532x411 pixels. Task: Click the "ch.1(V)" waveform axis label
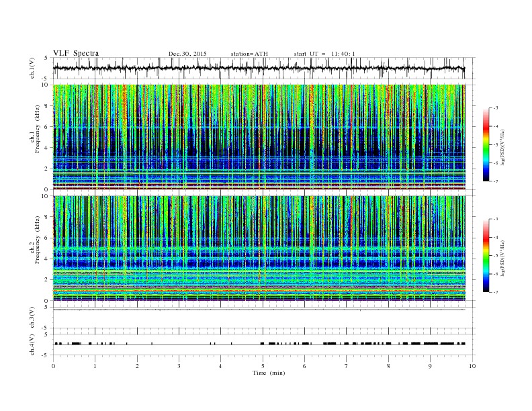32,68
